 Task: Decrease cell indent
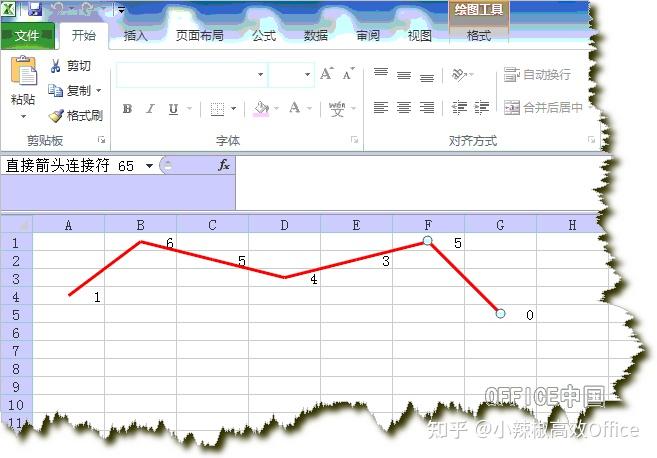(x=459, y=108)
